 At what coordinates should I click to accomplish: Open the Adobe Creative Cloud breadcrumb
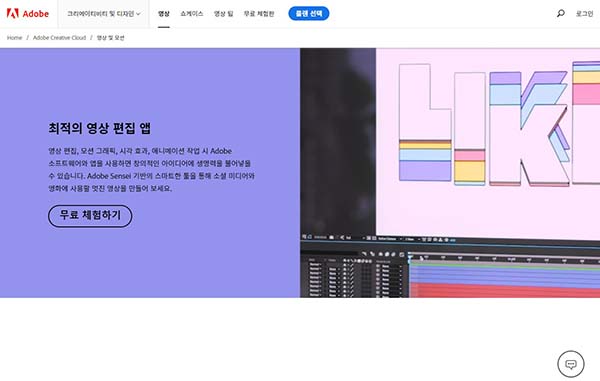click(59, 37)
